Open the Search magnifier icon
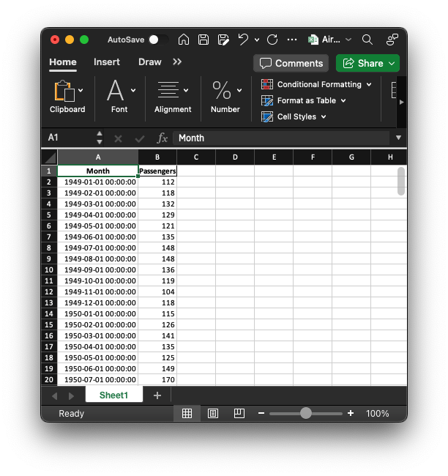Screen dimensions: 448x476 pos(367,40)
